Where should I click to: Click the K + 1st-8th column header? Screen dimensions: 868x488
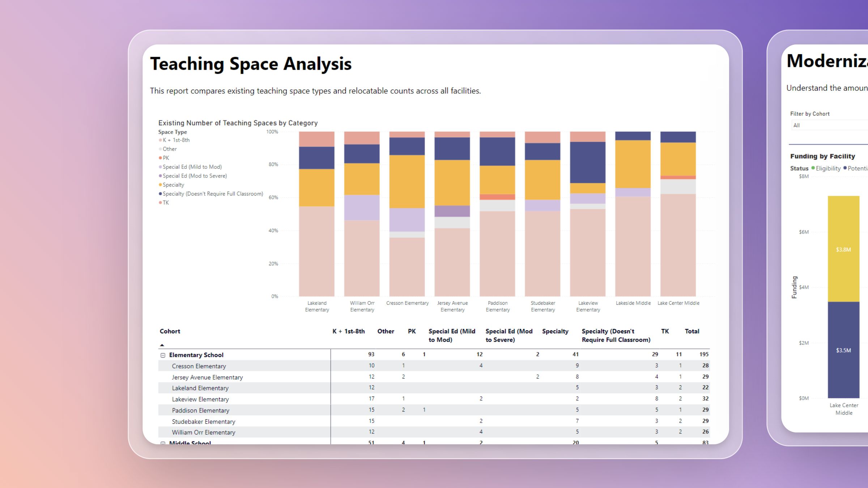click(x=348, y=331)
